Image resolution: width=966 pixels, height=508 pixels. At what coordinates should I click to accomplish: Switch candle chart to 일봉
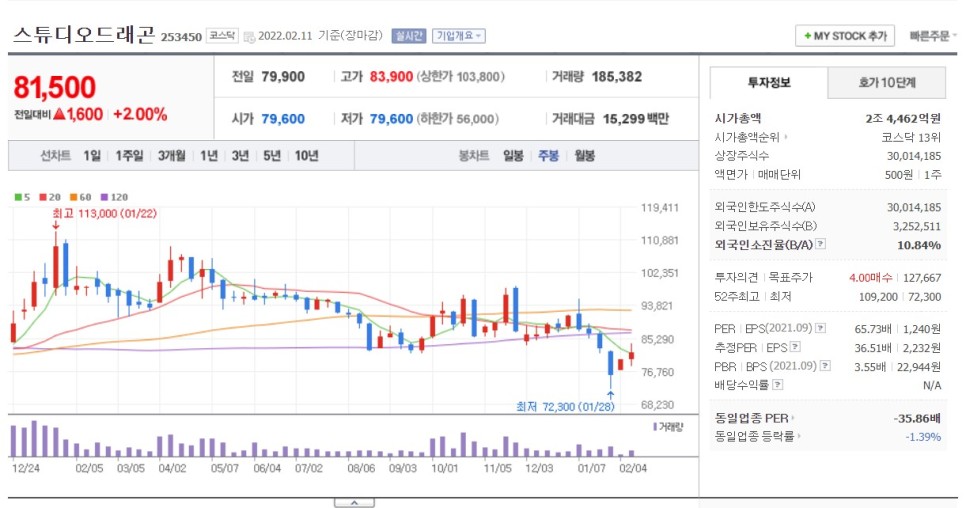click(513, 156)
